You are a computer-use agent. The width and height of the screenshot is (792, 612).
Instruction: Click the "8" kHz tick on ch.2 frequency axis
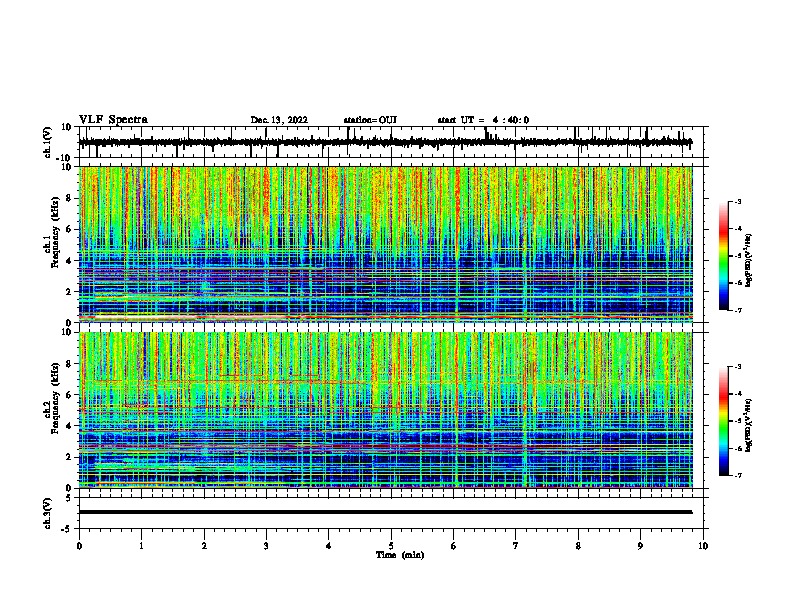click(69, 364)
